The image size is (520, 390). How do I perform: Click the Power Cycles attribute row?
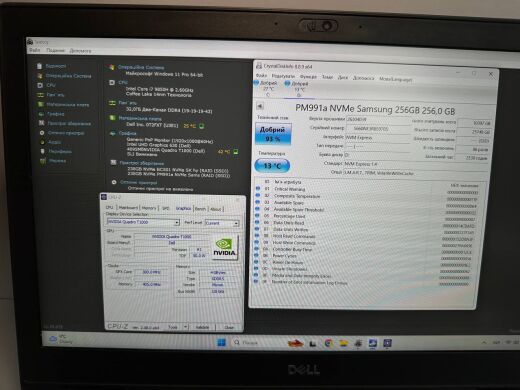[364, 256]
